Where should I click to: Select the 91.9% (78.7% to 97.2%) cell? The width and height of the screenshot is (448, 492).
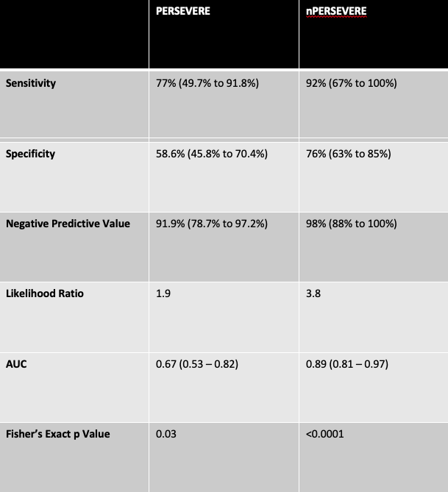(x=212, y=224)
